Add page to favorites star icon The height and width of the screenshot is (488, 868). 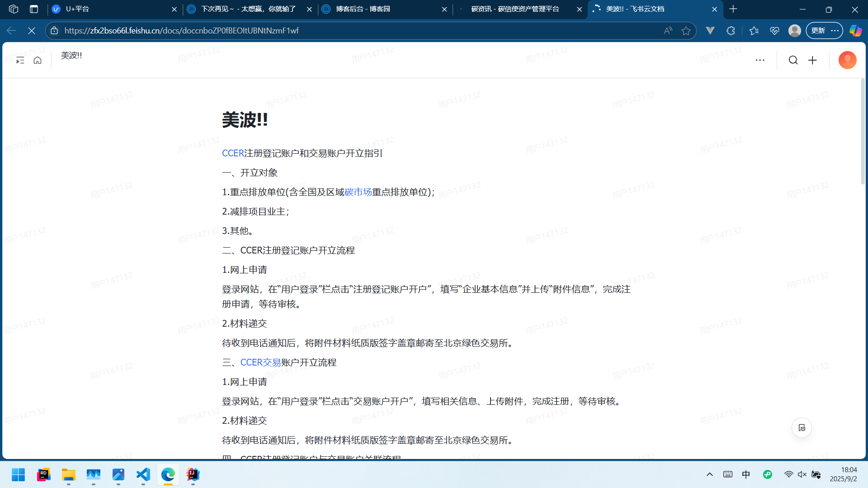point(686,31)
